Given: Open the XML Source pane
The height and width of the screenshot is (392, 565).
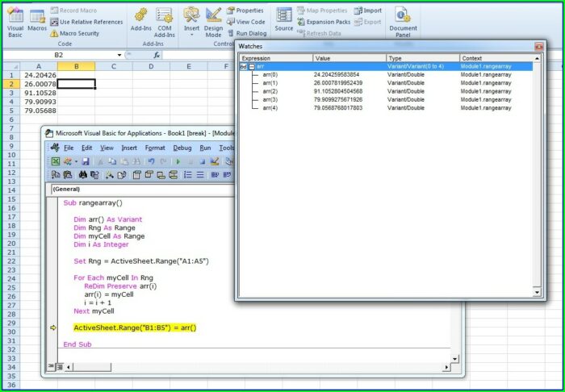Looking at the screenshot, I should [x=284, y=20].
